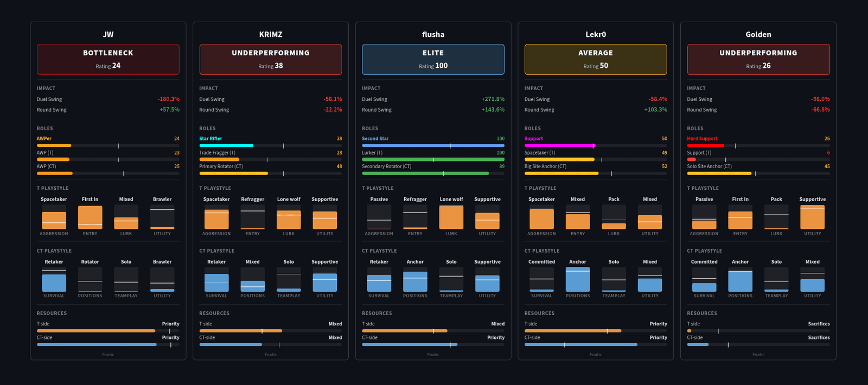Click KRIMZ's Refragger entry bar chart
The image size is (868, 385).
[x=253, y=217]
